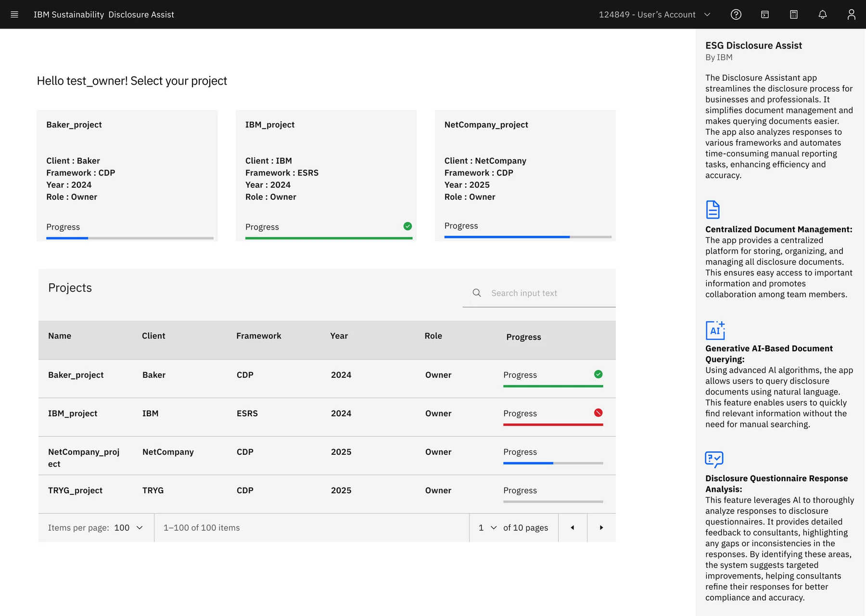Viewport: 866px width, 616px height.
Task: Click TRYG client cell
Action: [x=153, y=490]
